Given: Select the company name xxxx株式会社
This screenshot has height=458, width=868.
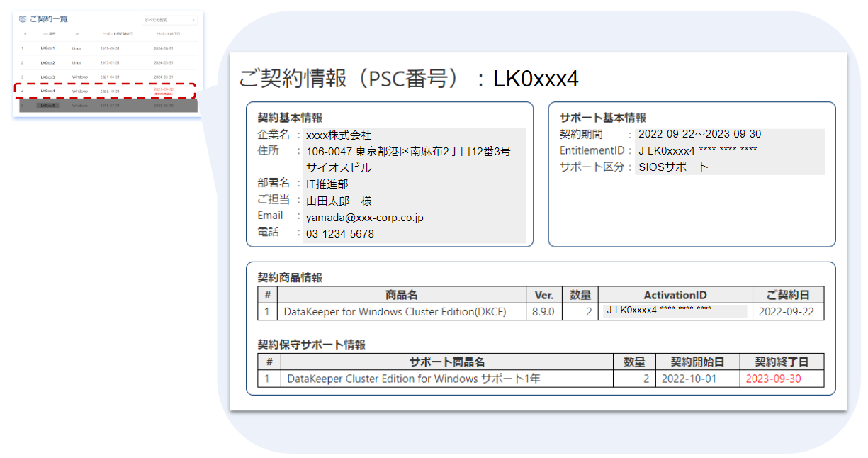Looking at the screenshot, I should pyautogui.click(x=339, y=135).
